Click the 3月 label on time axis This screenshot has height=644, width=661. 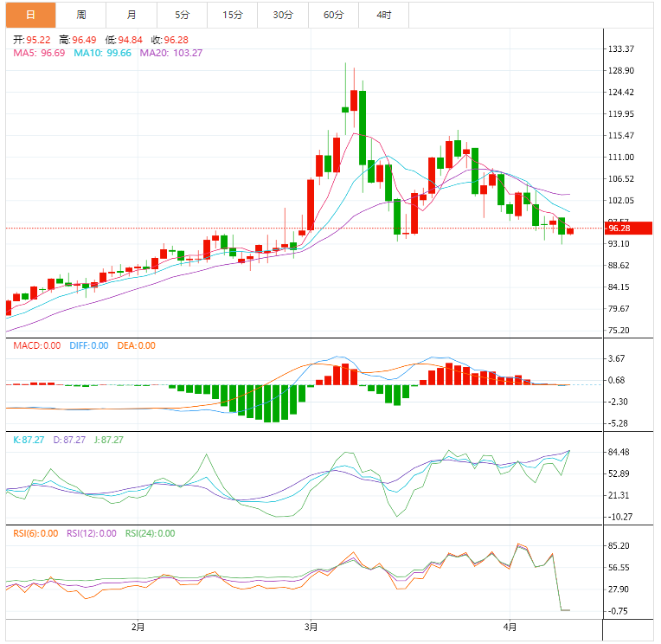[311, 627]
